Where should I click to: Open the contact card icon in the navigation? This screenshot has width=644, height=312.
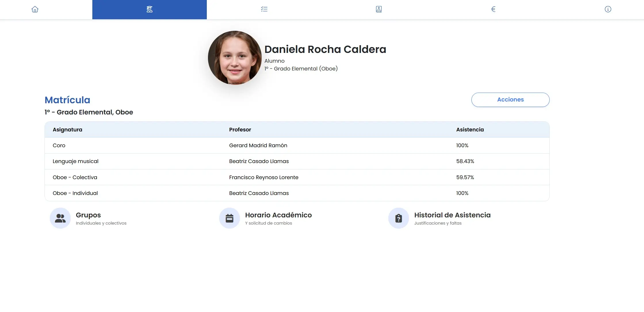[379, 9]
